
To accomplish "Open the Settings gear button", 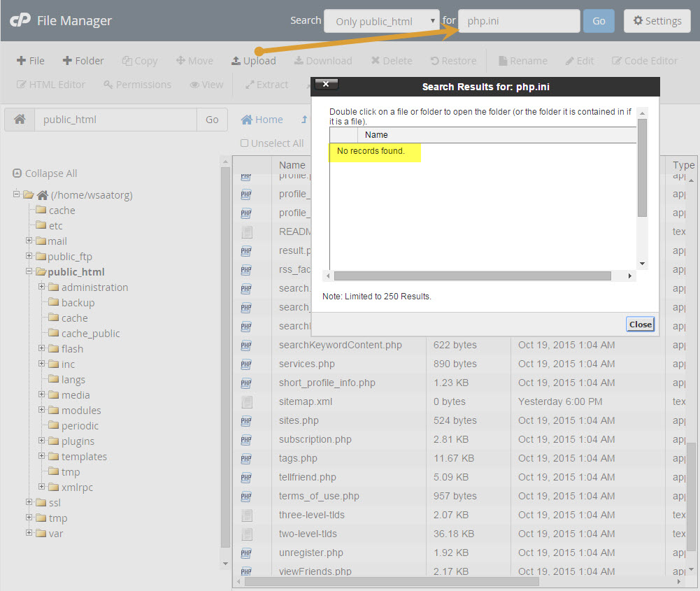I will point(657,21).
